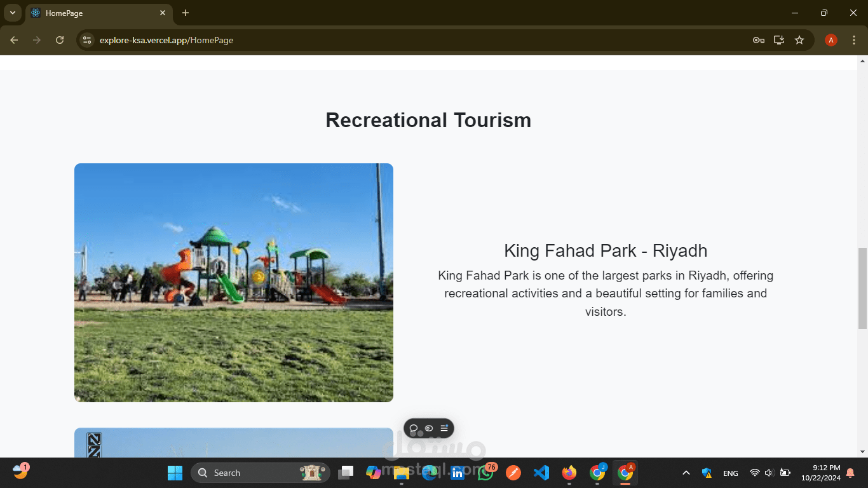Open the Windows Start menu
The image size is (868, 488).
[175, 473]
